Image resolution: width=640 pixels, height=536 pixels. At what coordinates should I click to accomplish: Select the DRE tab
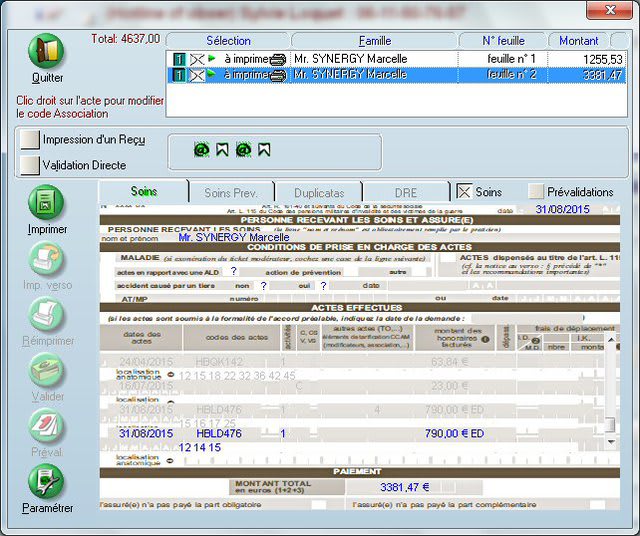pyautogui.click(x=406, y=192)
